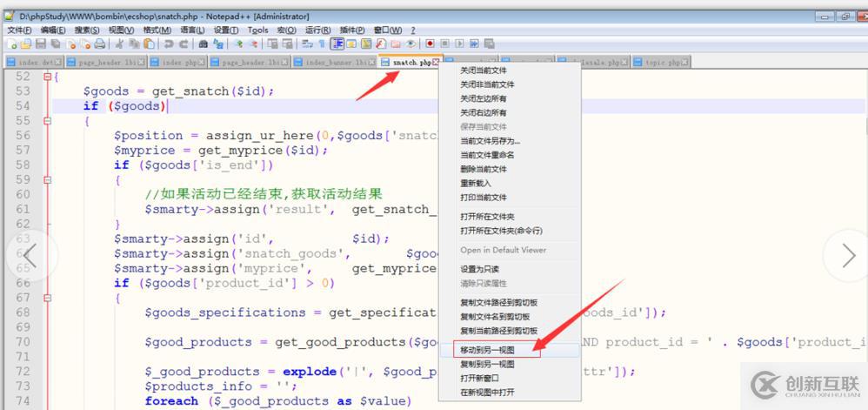Viewport: 868px width, 410px height.
Task: Go to previous image with left chevron
Action: (30, 256)
